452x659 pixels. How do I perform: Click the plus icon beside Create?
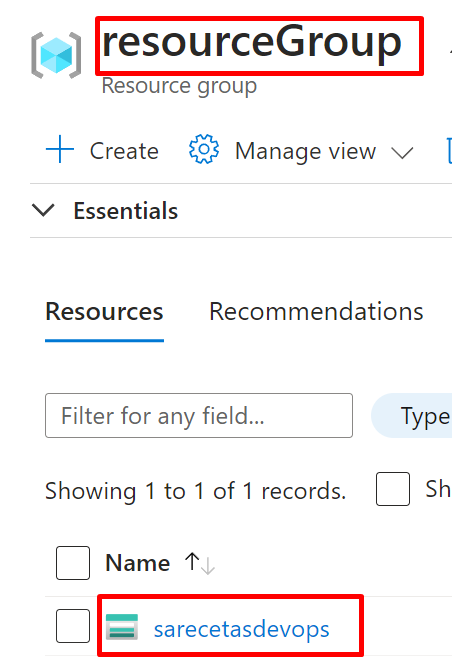click(60, 149)
